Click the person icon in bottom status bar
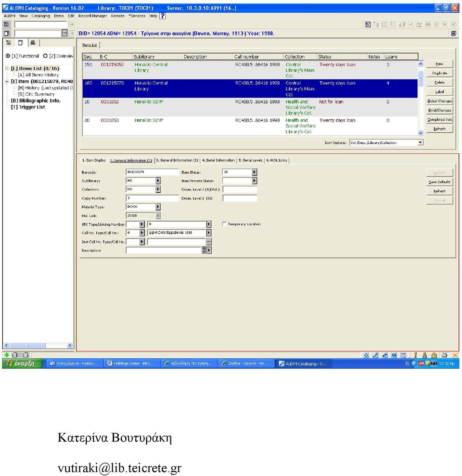 424,355
